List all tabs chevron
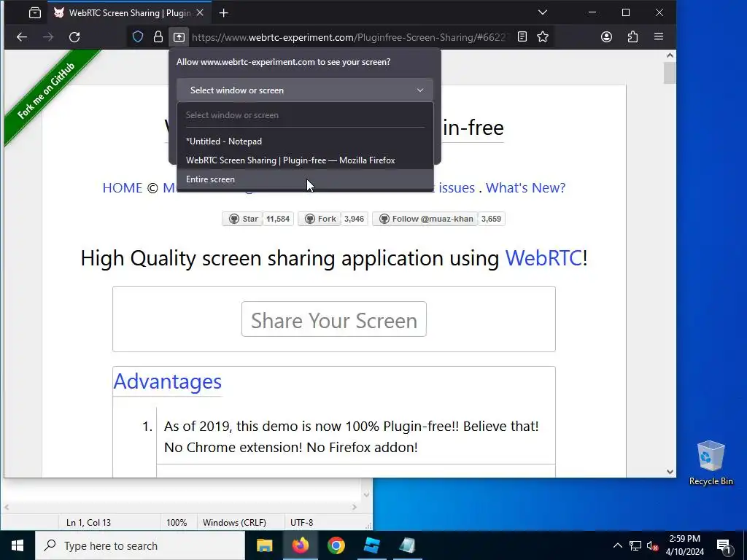The height and width of the screenshot is (560, 747). (543, 12)
